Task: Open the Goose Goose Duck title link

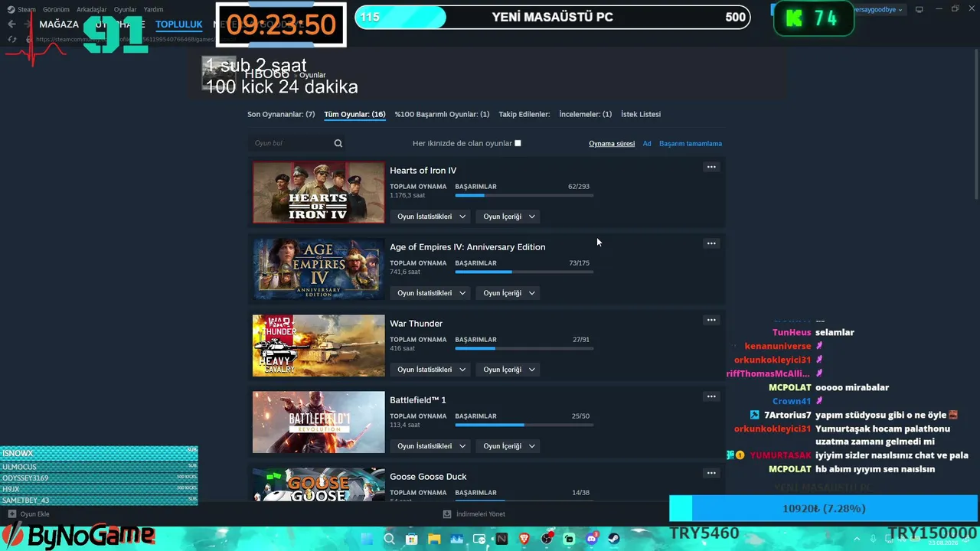Action: [x=428, y=477]
